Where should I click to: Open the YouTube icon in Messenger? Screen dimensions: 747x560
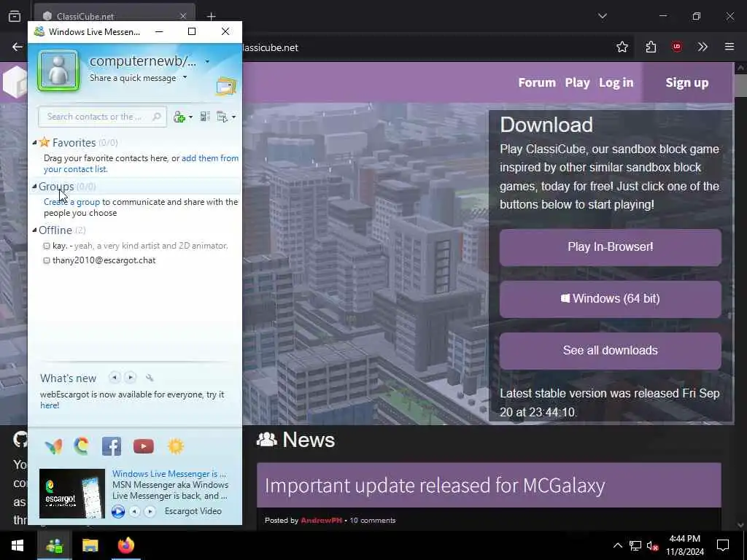pos(144,446)
